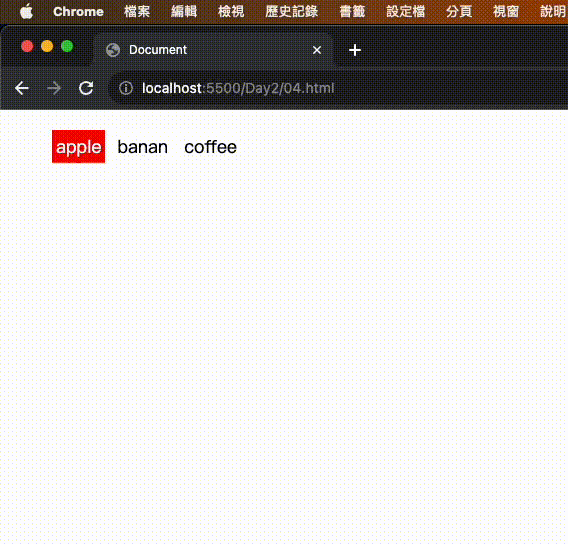
Task: Go back with the back arrow
Action: 22,88
